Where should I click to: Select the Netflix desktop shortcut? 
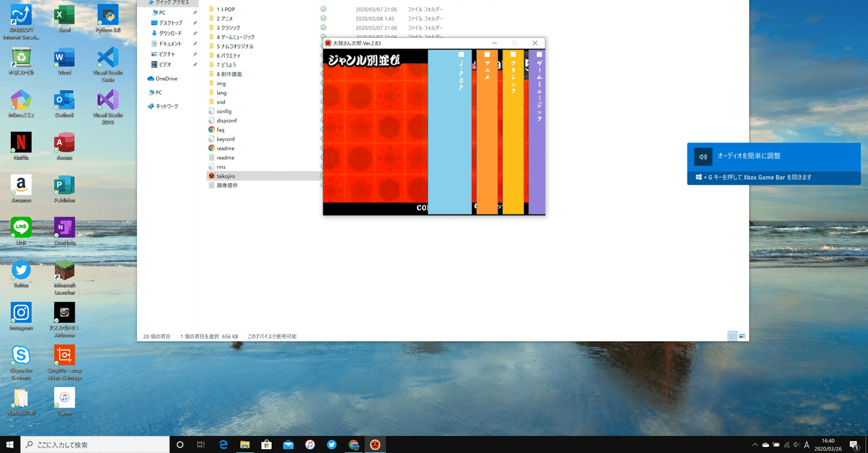pyautogui.click(x=21, y=146)
